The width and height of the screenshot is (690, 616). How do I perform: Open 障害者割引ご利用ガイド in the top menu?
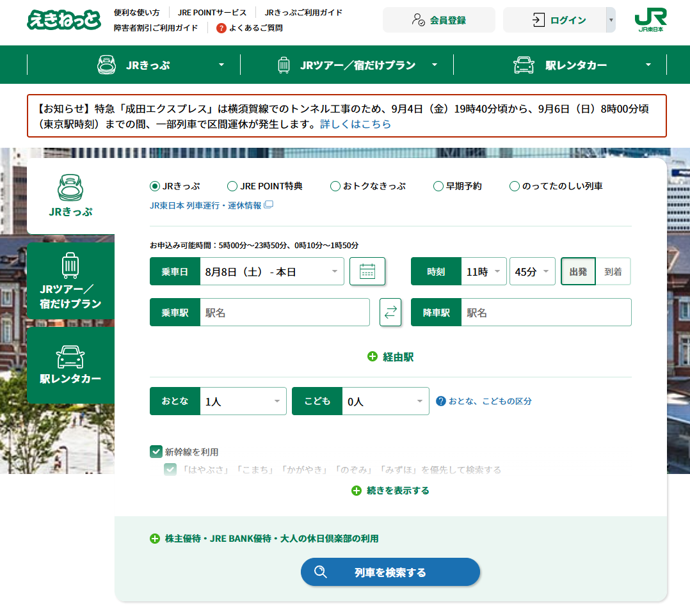[x=156, y=28]
